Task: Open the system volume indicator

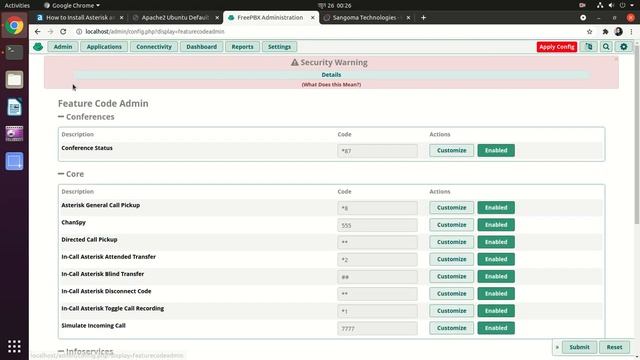Action: coord(611,5)
